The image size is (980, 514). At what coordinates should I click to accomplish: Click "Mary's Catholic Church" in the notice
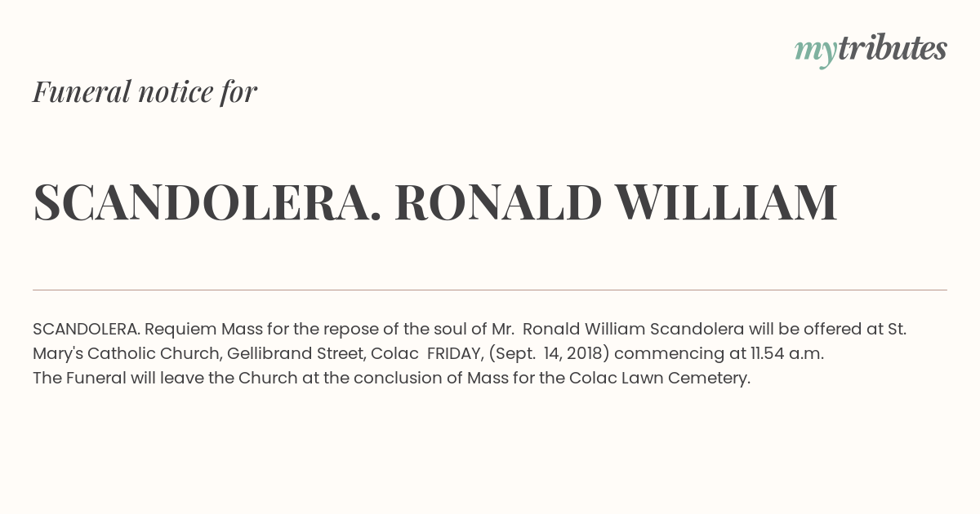[x=127, y=353]
